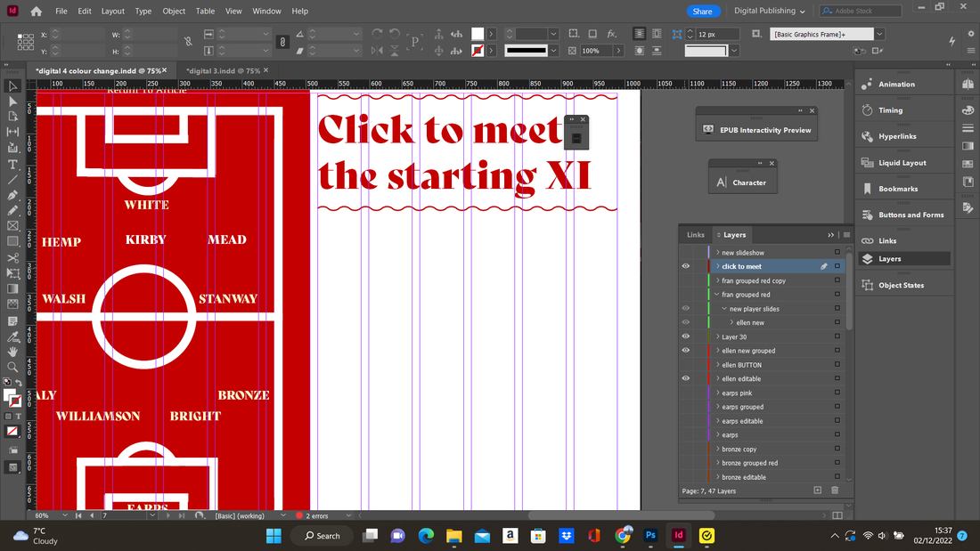
Task: Show the 'earps pink' layer
Action: click(686, 393)
